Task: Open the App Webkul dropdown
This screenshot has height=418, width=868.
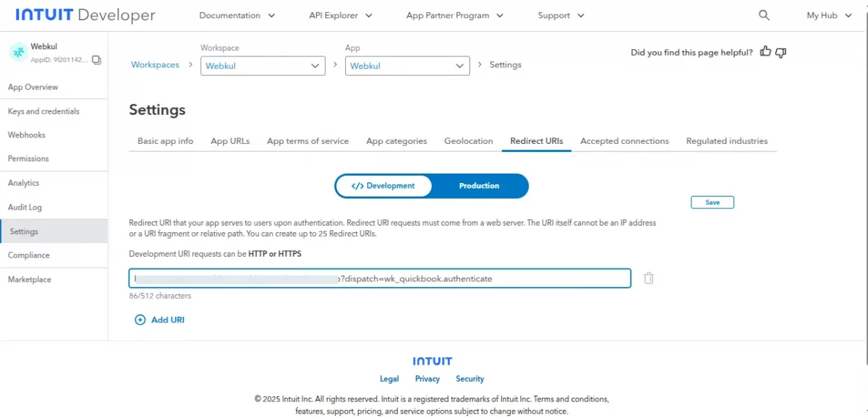Action: [407, 66]
